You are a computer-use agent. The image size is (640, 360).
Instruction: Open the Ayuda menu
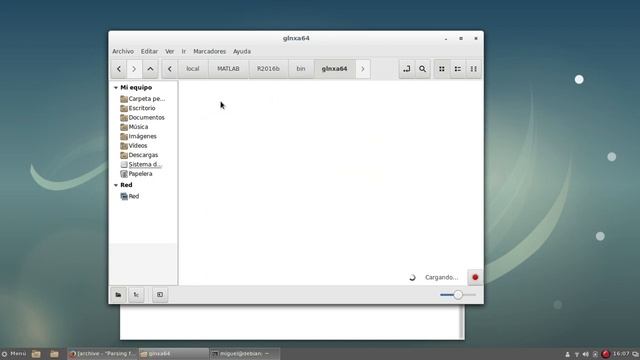pyautogui.click(x=242, y=51)
